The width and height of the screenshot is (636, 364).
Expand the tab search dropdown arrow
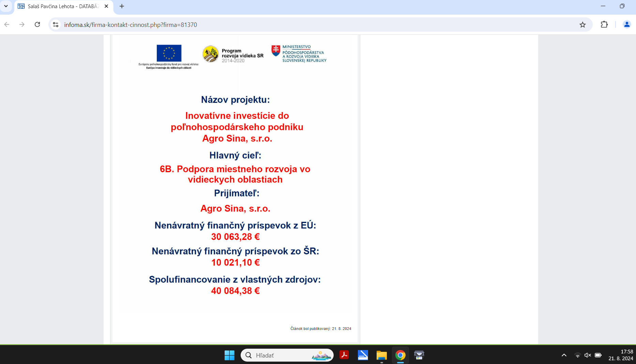tap(6, 6)
